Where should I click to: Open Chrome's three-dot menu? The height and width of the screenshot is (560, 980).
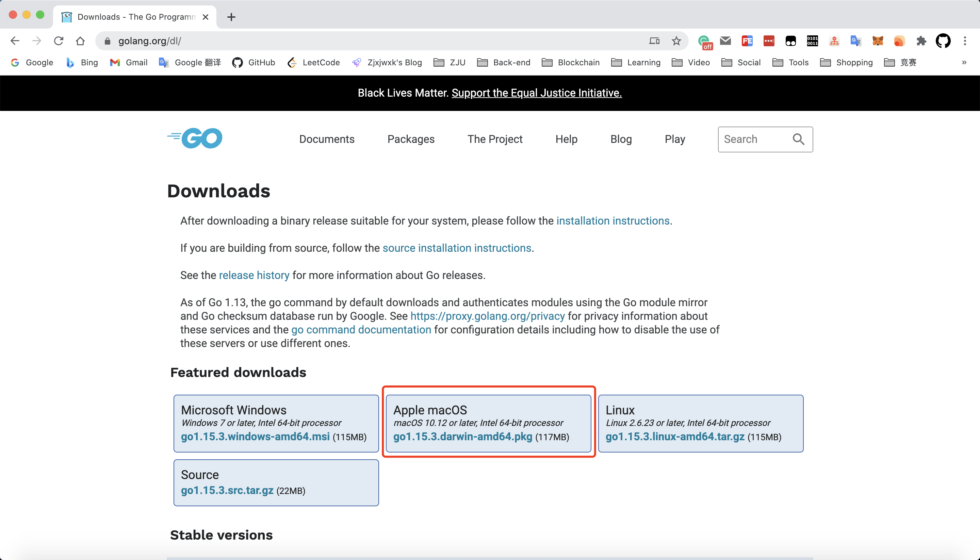pos(965,41)
